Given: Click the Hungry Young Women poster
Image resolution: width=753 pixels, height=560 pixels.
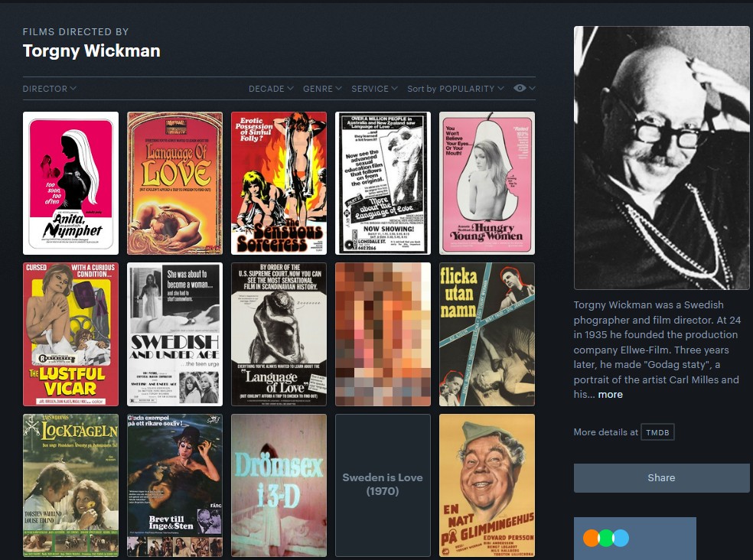Looking at the screenshot, I should coord(487,183).
